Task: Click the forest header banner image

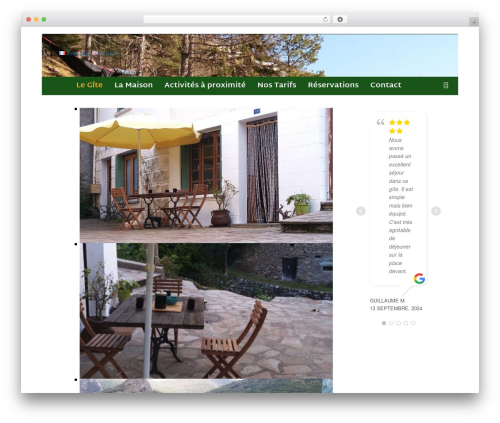Action: [250, 55]
